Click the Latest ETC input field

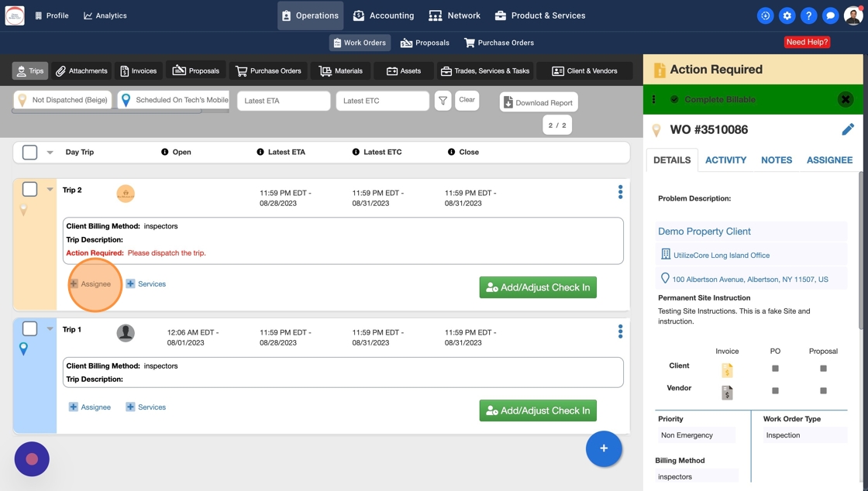[x=383, y=101]
